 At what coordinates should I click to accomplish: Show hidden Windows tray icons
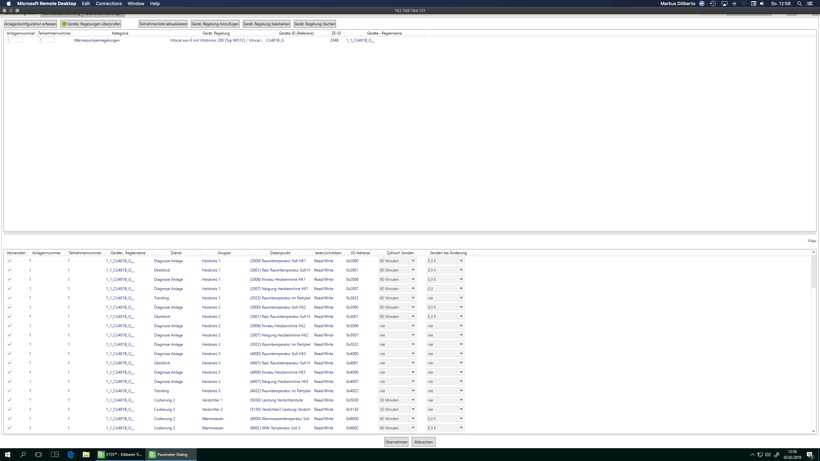pyautogui.click(x=752, y=455)
